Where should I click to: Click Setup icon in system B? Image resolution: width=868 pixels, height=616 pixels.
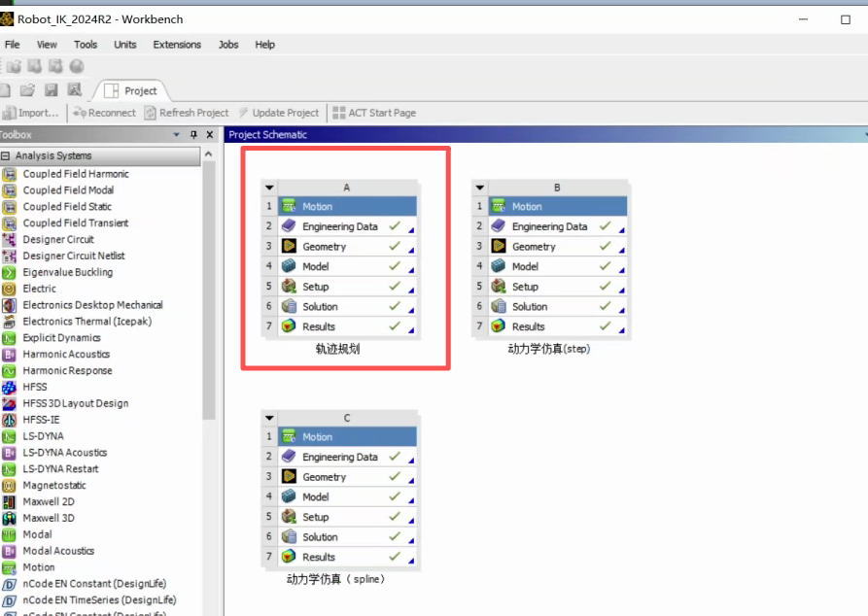pos(499,286)
